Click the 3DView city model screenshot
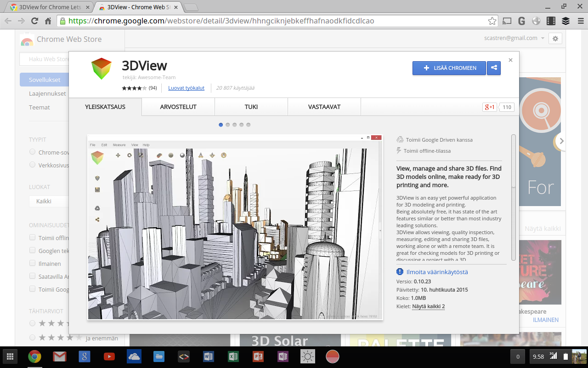 pos(235,227)
